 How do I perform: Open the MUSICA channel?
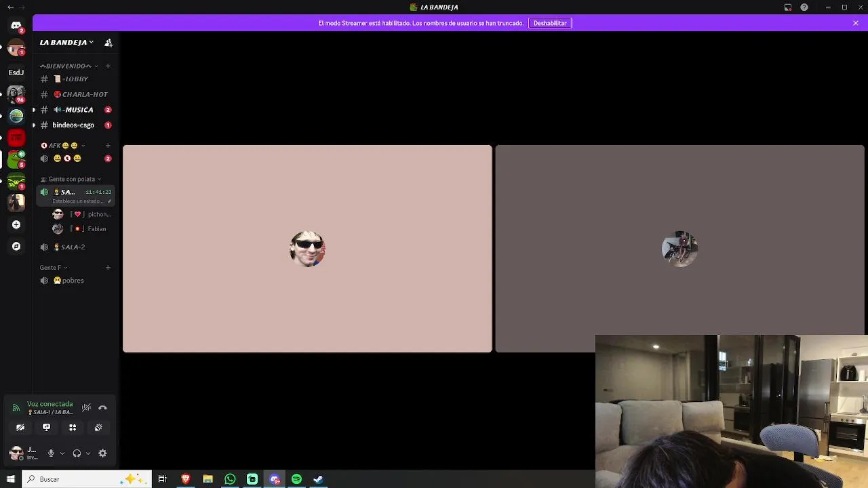point(75,110)
